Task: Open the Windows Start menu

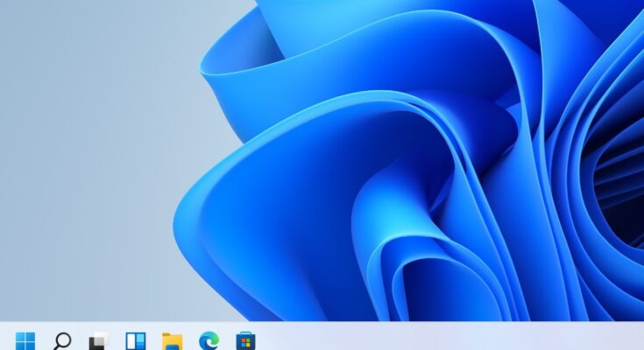Action: (x=25, y=341)
